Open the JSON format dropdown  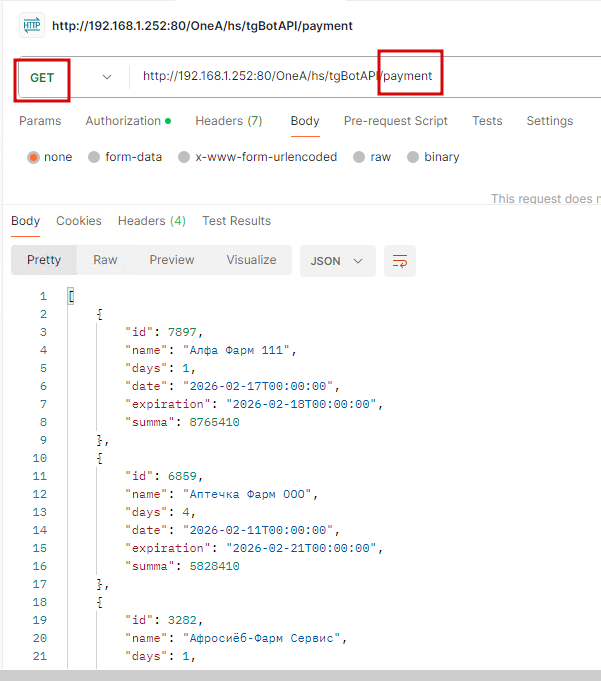337,261
